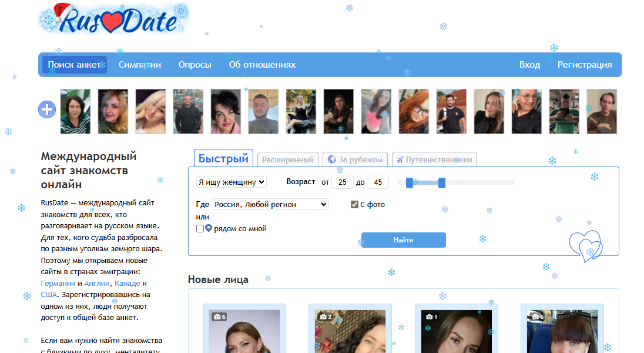Image resolution: width=644 pixels, height=353 pixels.
Task: Uncheck the С фото checkbox
Action: [x=354, y=205]
